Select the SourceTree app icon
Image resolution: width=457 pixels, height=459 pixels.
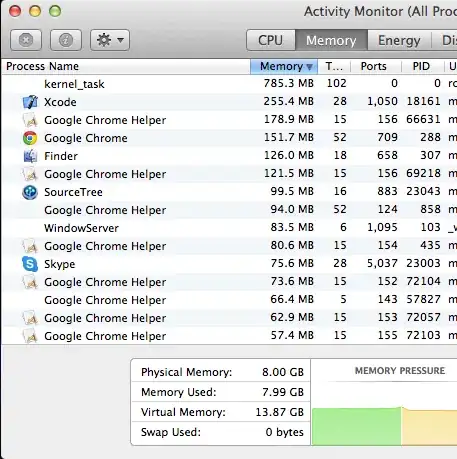30,192
